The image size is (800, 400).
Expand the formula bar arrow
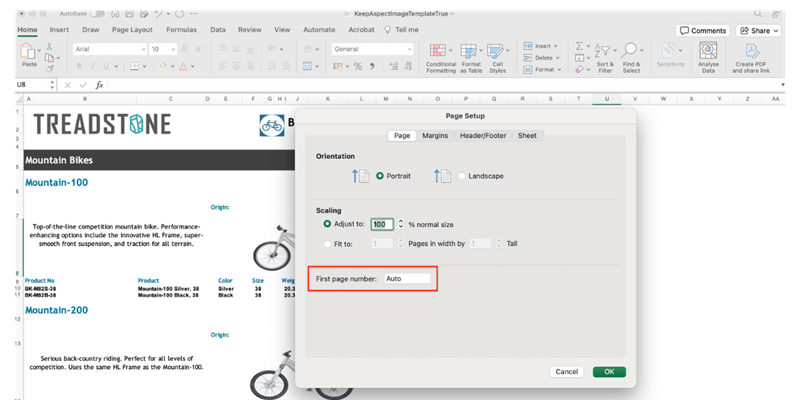[783, 85]
